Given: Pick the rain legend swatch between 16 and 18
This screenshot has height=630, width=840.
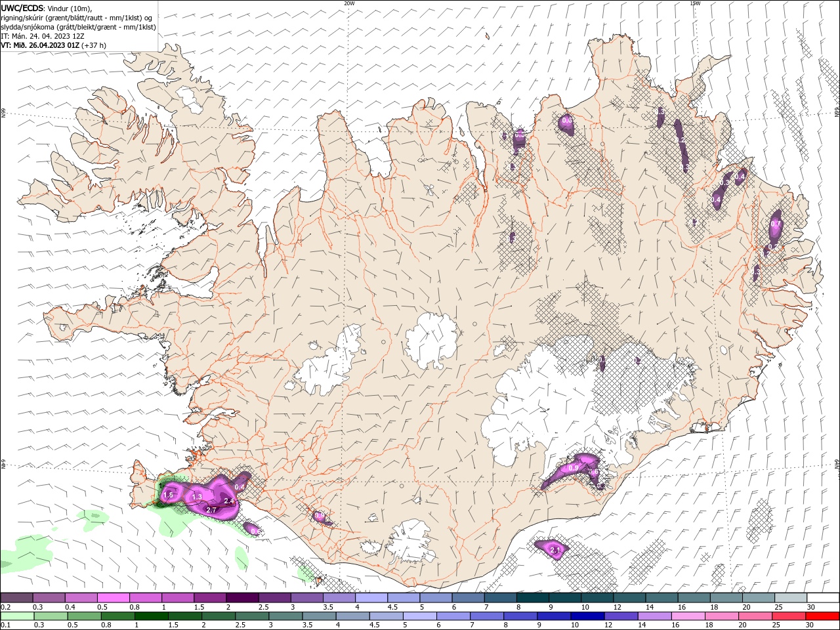Looking at the screenshot, I should (687, 616).
